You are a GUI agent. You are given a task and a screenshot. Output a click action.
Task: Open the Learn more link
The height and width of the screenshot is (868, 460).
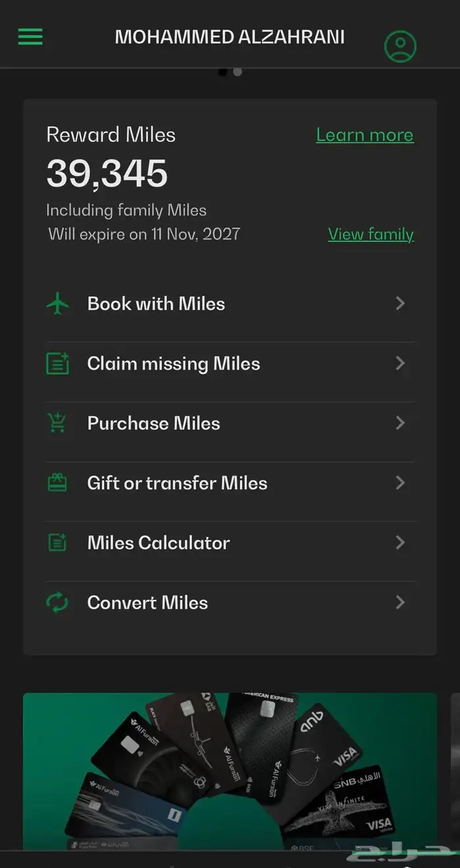click(365, 135)
